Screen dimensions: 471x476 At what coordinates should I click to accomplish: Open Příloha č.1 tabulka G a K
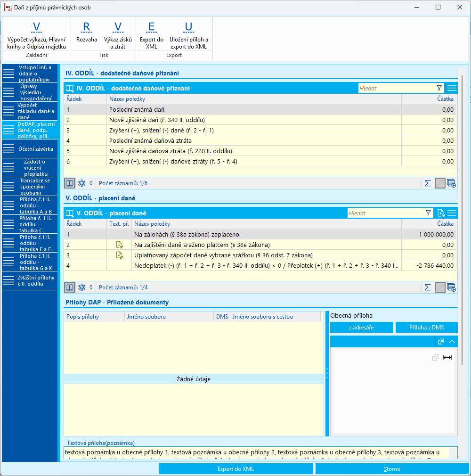click(30, 262)
